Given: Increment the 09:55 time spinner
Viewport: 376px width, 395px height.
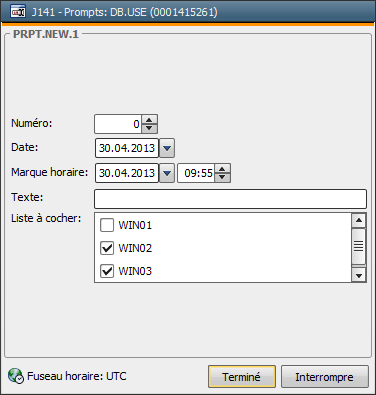Looking at the screenshot, I should (222, 169).
